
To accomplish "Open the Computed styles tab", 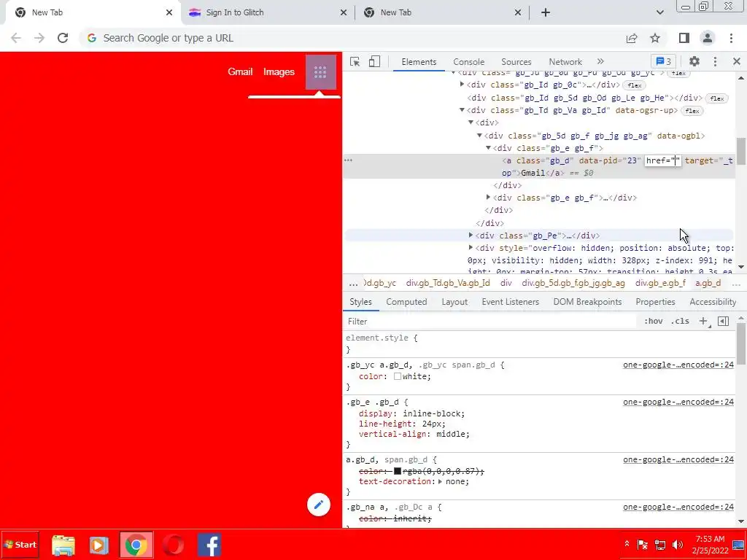I will (406, 302).
